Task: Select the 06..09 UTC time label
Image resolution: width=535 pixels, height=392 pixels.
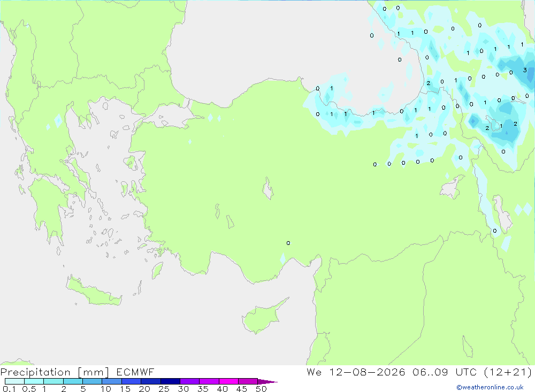Action: coord(444,372)
